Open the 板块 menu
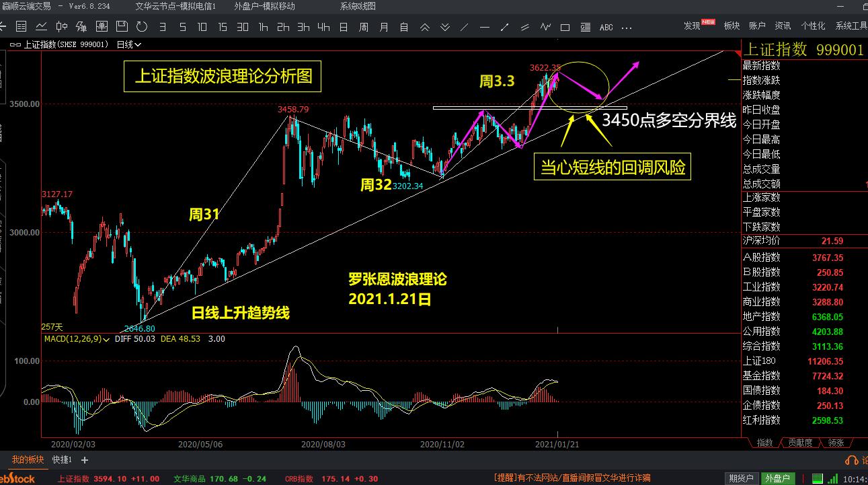Viewport: 868px width, 485px height. 732,26
